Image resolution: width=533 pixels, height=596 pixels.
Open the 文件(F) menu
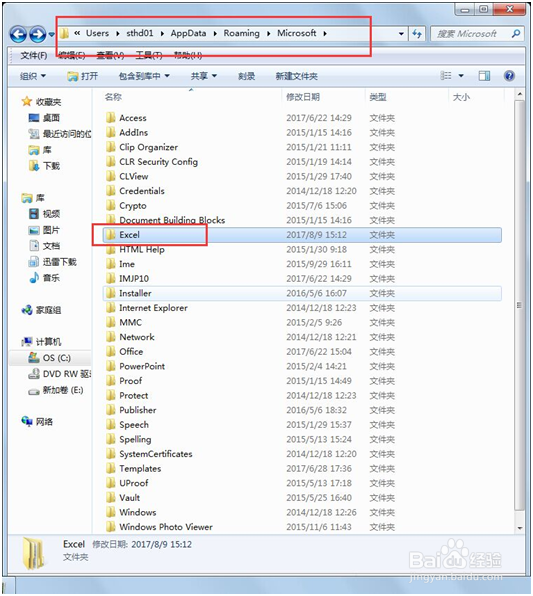pos(34,55)
